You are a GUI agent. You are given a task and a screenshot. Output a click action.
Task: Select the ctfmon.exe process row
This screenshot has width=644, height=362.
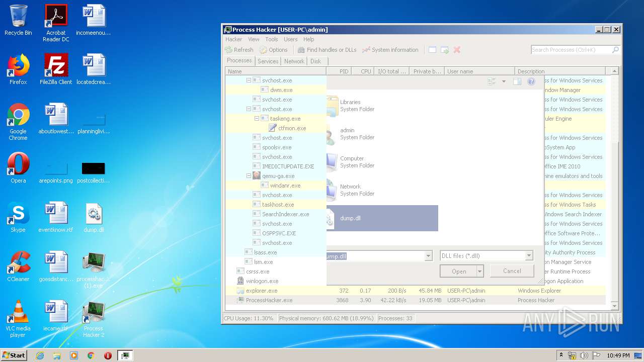click(x=276, y=128)
